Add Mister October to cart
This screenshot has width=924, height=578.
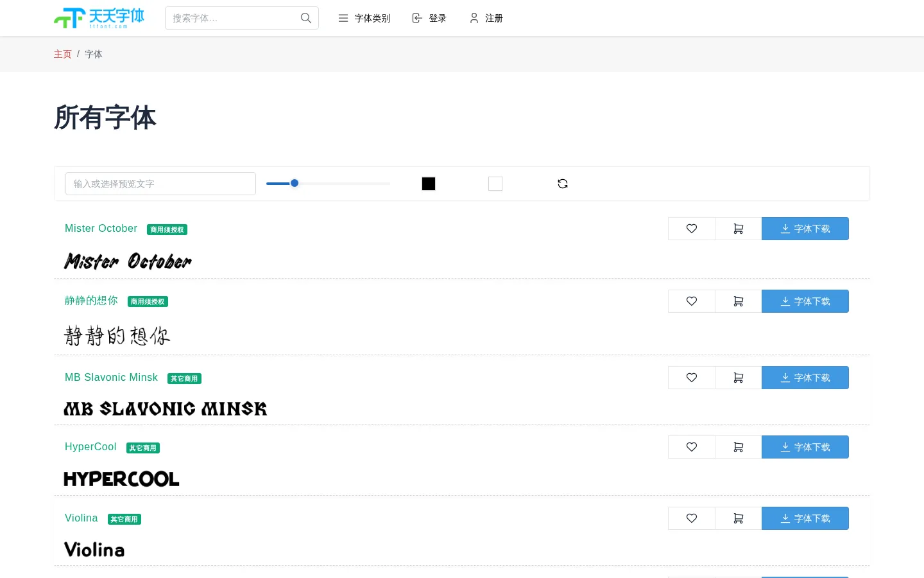coord(739,229)
